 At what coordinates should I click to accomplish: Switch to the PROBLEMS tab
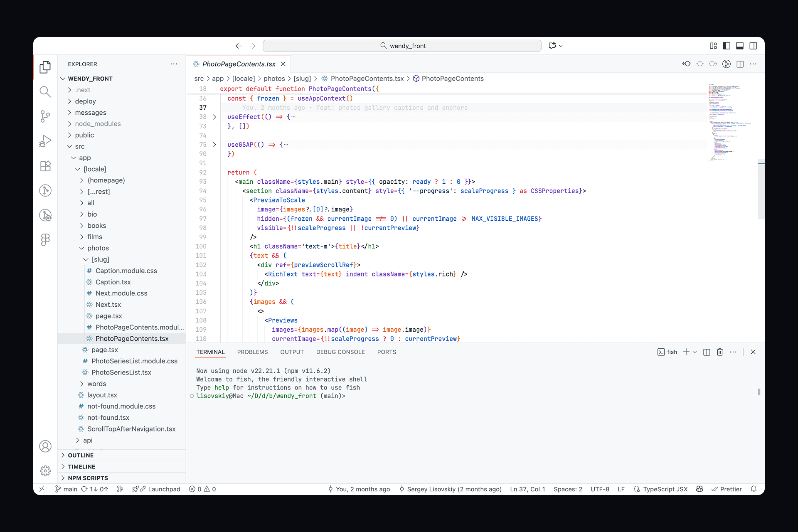tap(252, 352)
